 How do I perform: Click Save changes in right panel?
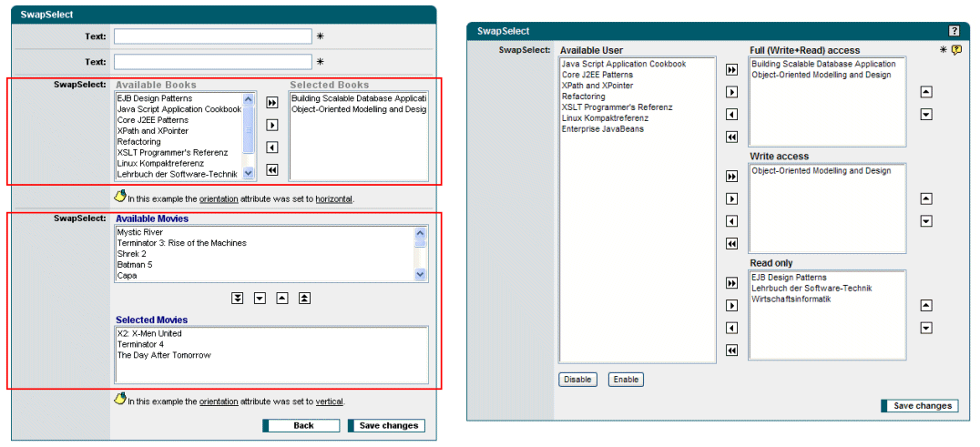(x=921, y=406)
